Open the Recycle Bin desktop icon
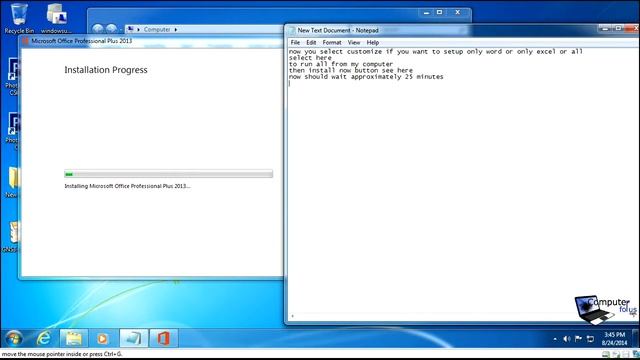The width and height of the screenshot is (640, 360). [x=19, y=18]
